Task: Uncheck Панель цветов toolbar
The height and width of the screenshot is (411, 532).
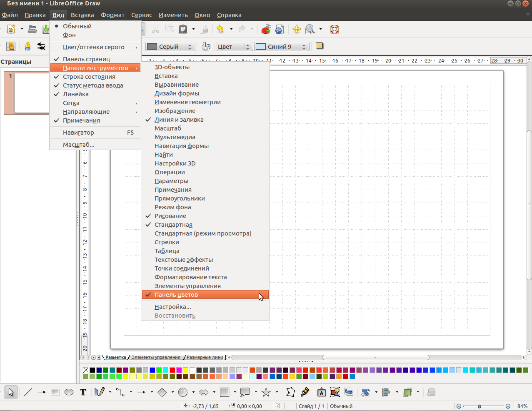Action: [205, 295]
